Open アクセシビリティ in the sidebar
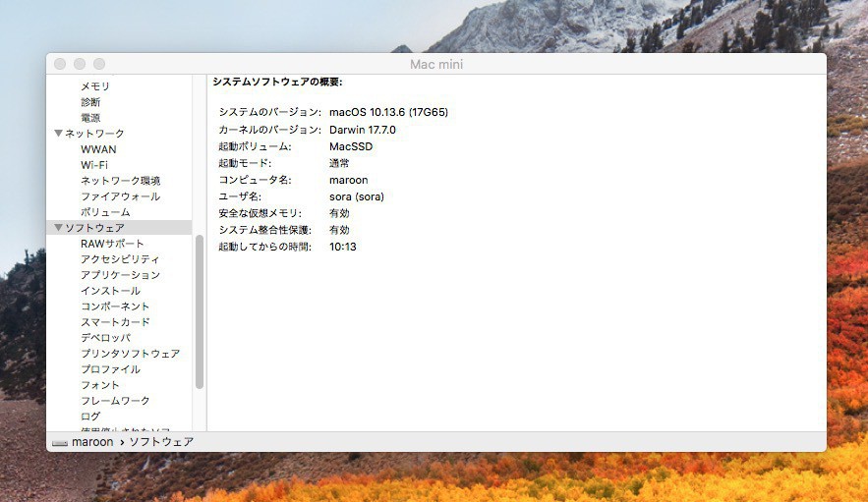Screen dimensions: 868x502 click(x=120, y=259)
